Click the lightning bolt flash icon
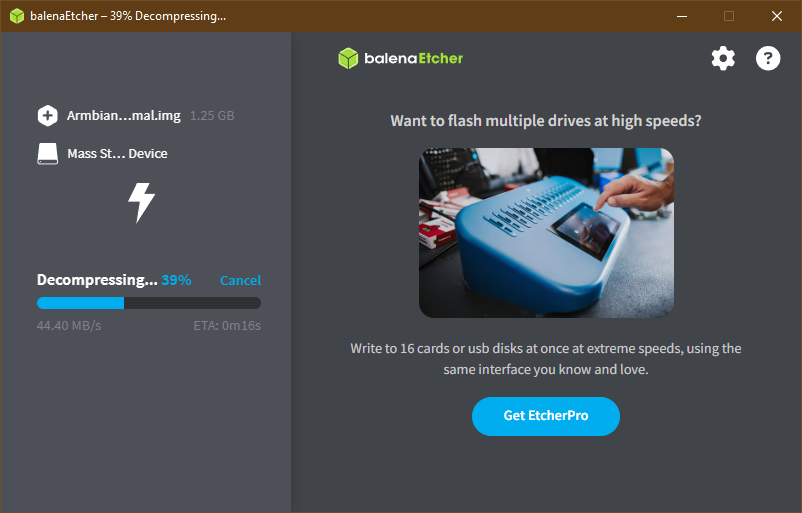 click(x=141, y=203)
